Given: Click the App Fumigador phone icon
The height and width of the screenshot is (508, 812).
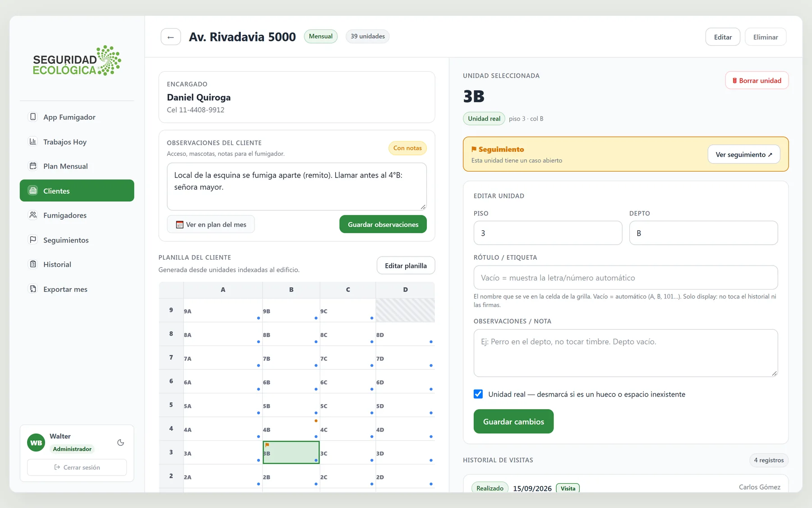Looking at the screenshot, I should pyautogui.click(x=33, y=117).
